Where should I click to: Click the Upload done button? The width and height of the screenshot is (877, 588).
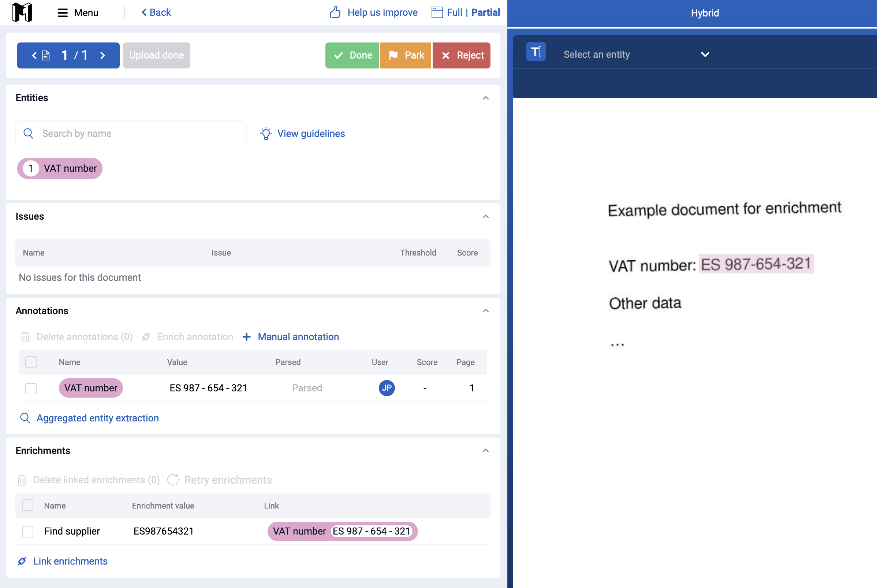tap(156, 55)
